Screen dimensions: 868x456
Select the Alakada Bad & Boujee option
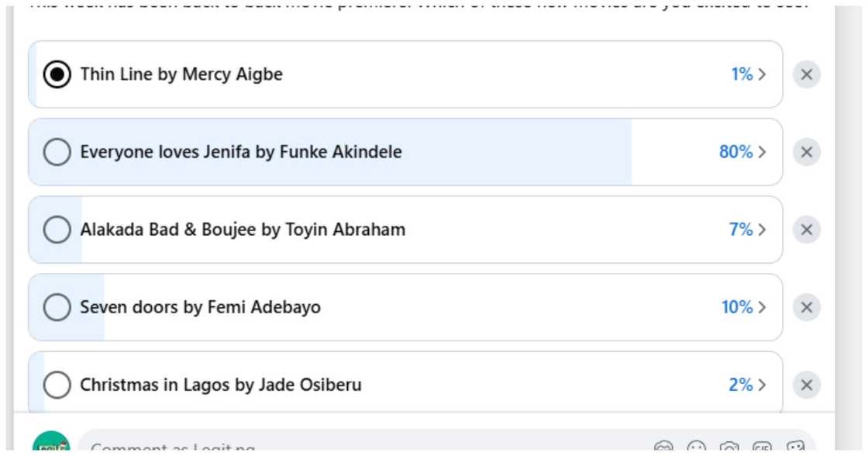coord(57,230)
